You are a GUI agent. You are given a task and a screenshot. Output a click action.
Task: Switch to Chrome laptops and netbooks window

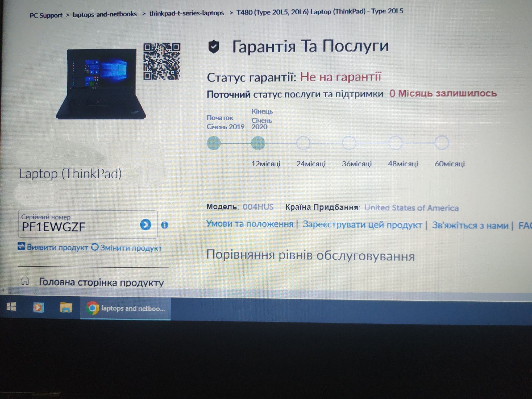[x=125, y=309]
